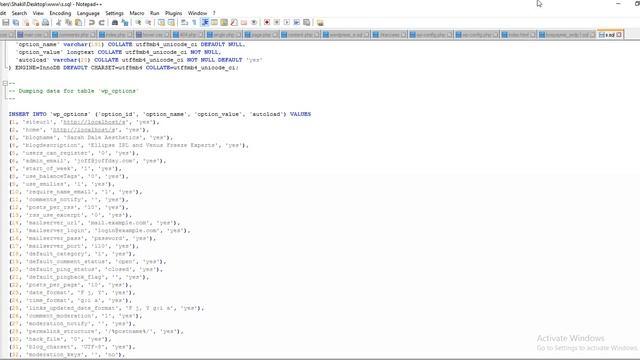Click the last toolbar plugin icon

[320, 22]
